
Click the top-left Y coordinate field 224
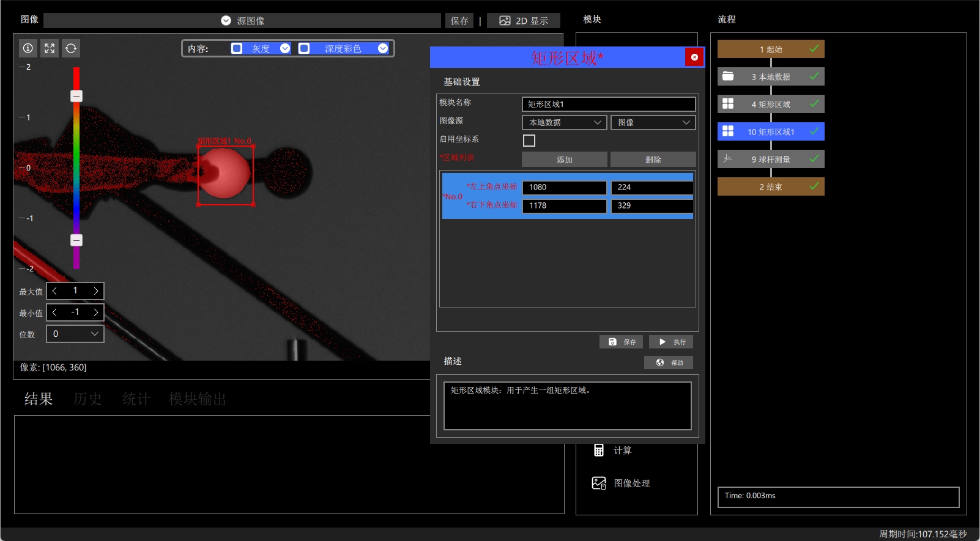coord(652,187)
